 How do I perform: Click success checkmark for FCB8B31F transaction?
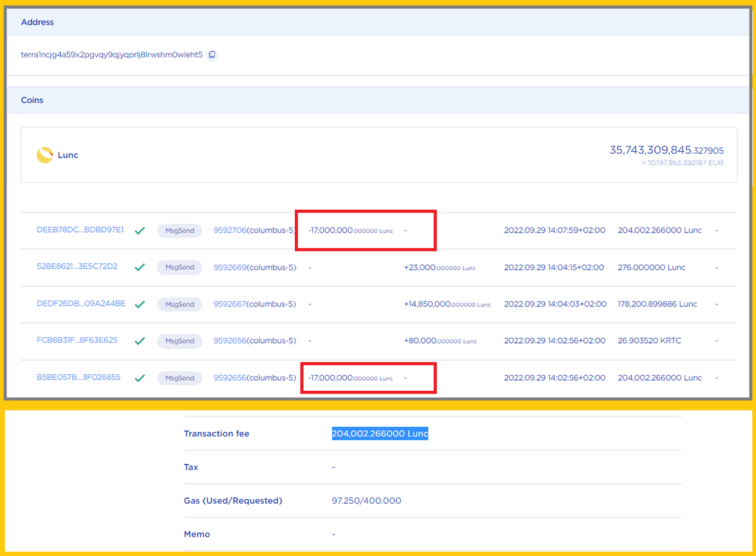pos(140,341)
